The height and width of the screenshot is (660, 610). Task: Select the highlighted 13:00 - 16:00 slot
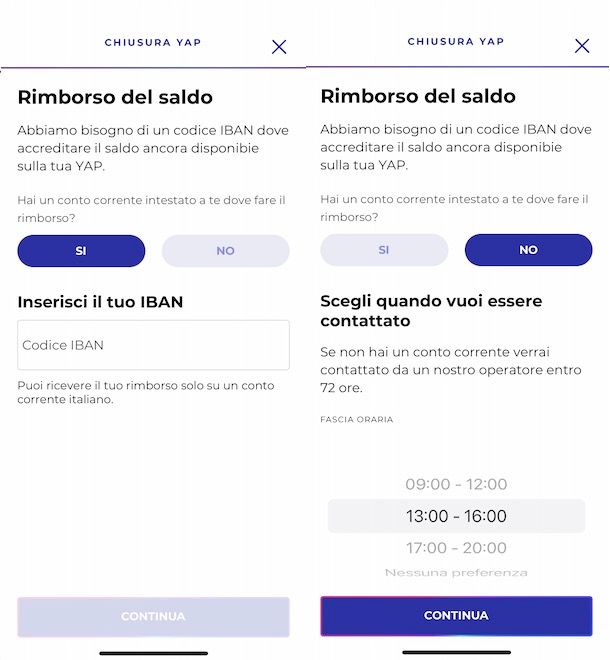(x=456, y=516)
